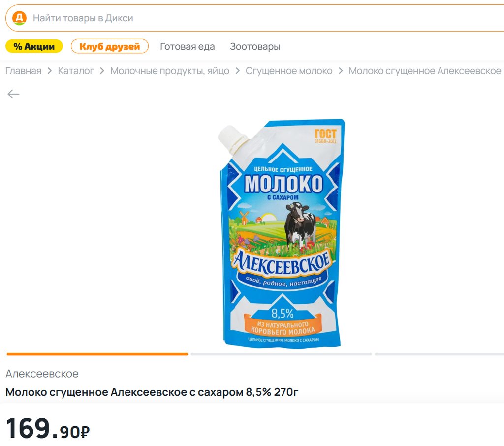The width and height of the screenshot is (504, 446).
Task: Click the Dixy logo icon in search bar
Action: pyautogui.click(x=19, y=18)
